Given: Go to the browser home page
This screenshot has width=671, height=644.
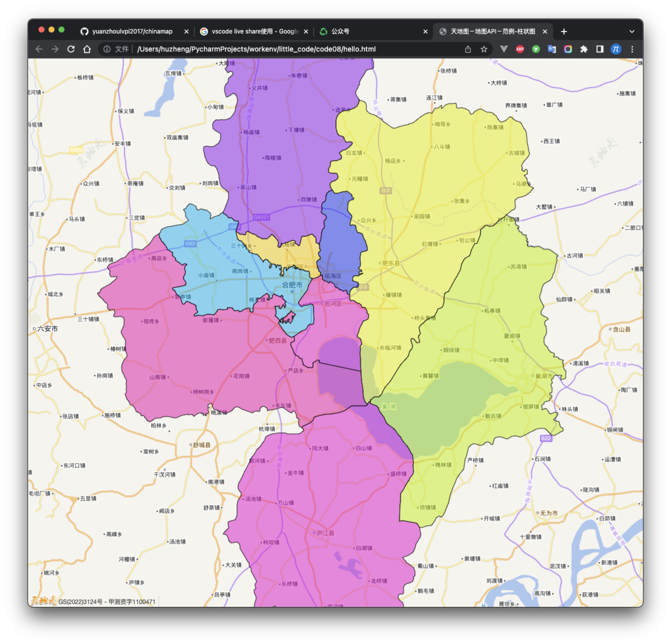Looking at the screenshot, I should click(87, 49).
